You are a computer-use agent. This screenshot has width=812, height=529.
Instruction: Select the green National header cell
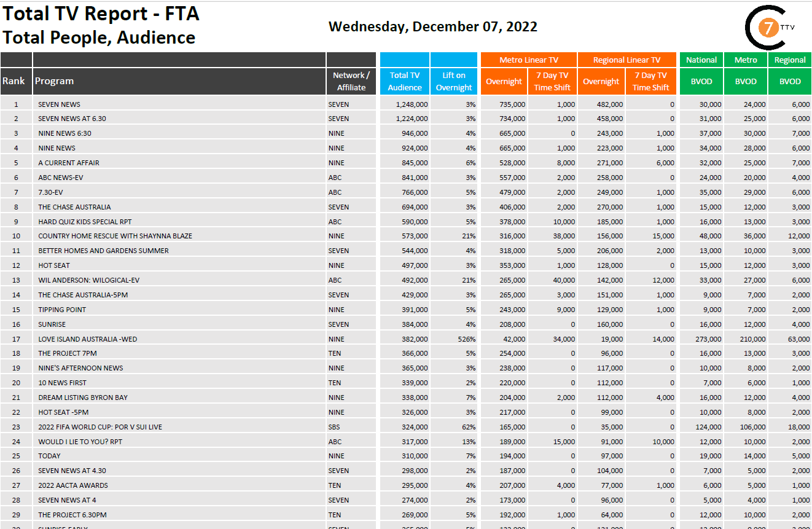click(701, 60)
